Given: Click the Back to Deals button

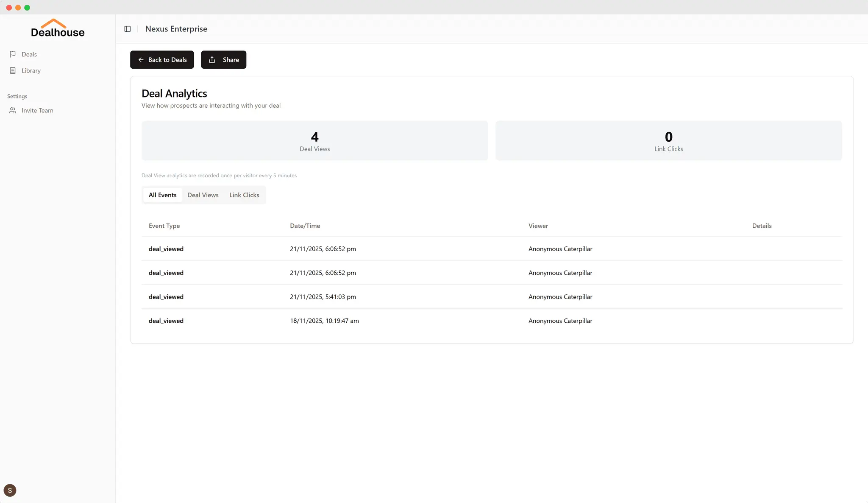Looking at the screenshot, I should (x=162, y=60).
